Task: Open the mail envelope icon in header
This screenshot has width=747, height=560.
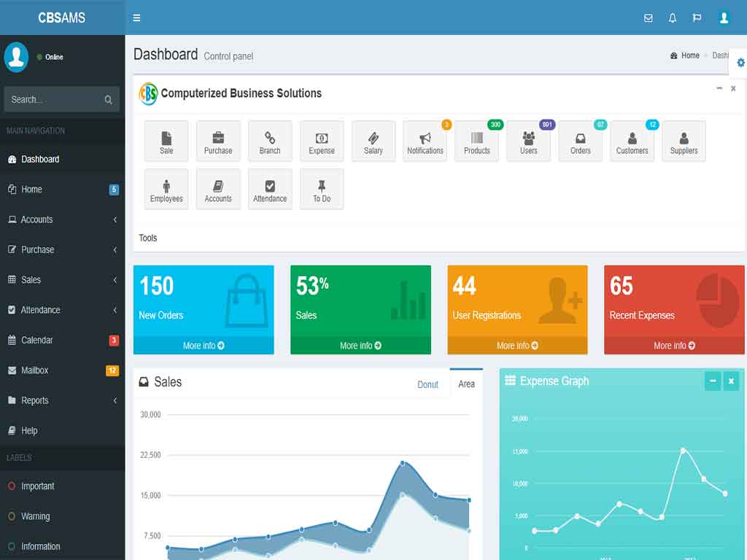Action: click(x=648, y=18)
